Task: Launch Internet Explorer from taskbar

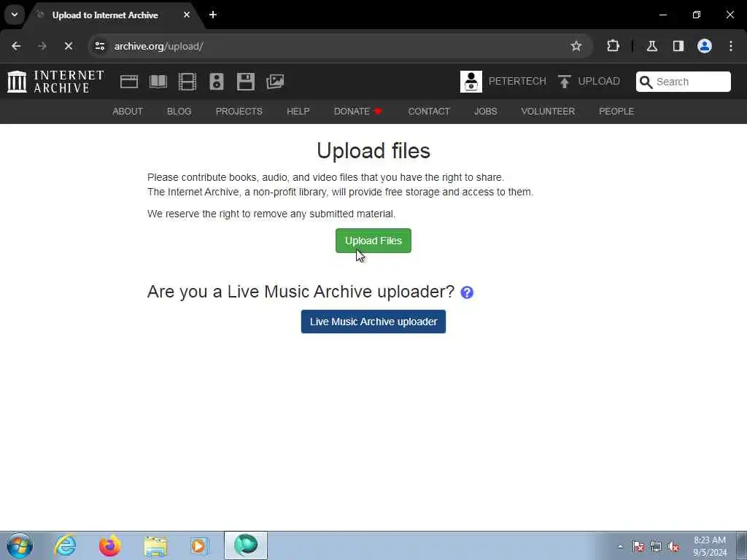Action: pos(65,545)
